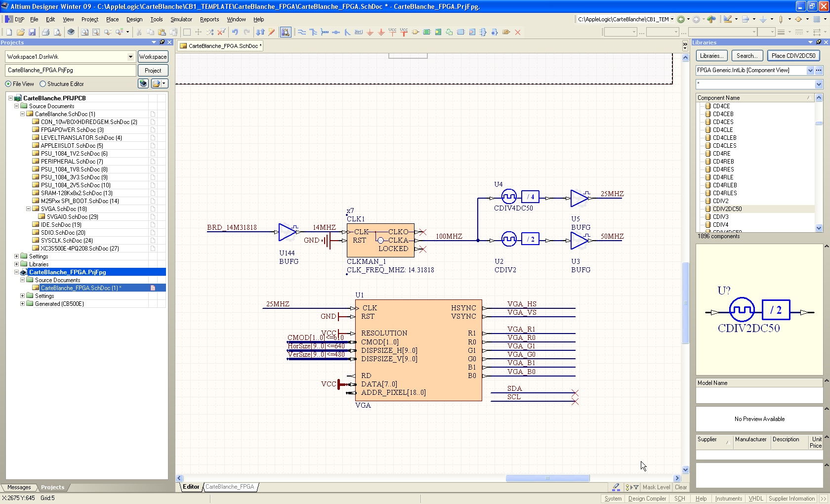
Task: Open print preview from the toolbar
Action: coord(57,32)
